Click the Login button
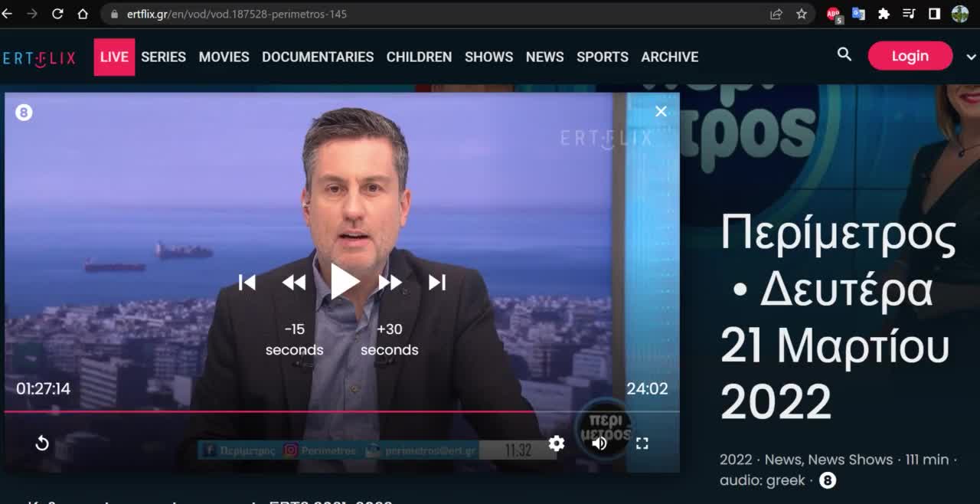This screenshot has width=980, height=504. [910, 56]
